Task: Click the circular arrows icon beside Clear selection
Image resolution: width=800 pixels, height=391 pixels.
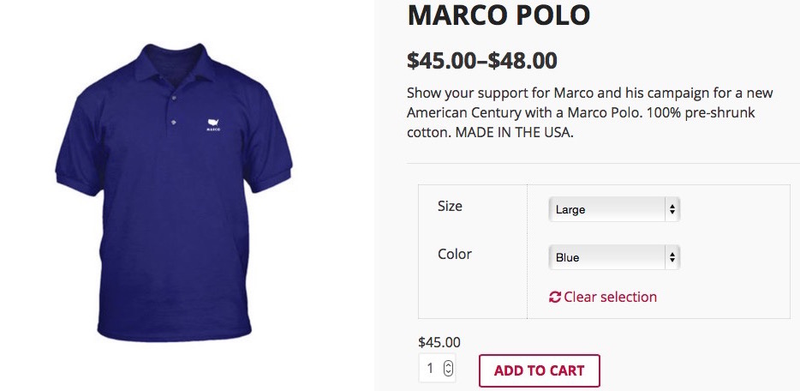Action: click(555, 297)
